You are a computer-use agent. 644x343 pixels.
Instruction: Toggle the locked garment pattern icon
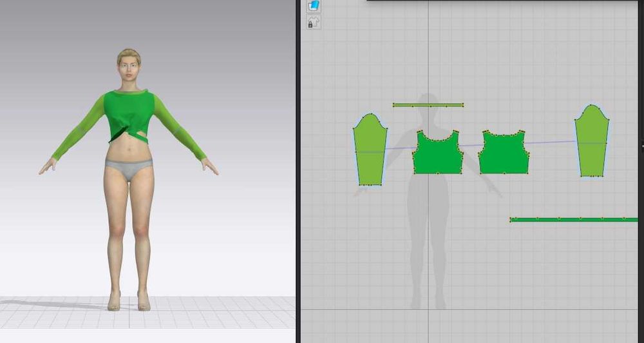[x=314, y=22]
